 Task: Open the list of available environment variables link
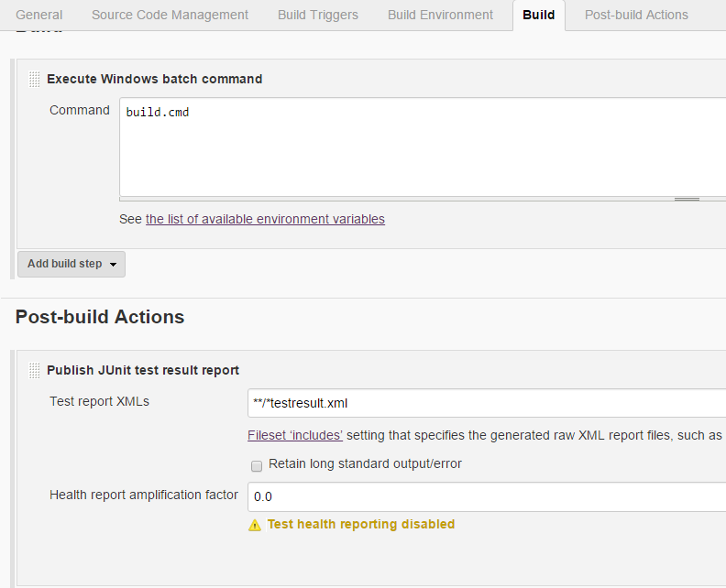(x=265, y=219)
